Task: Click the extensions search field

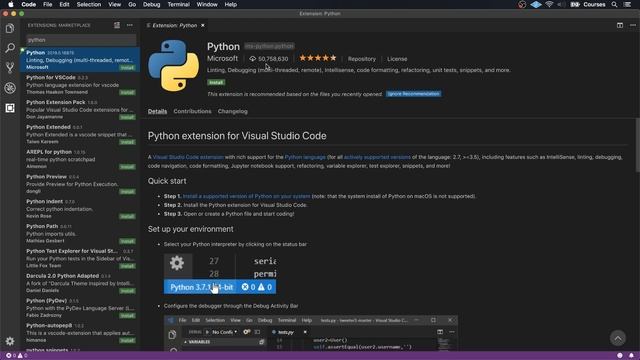Action: [x=81, y=40]
